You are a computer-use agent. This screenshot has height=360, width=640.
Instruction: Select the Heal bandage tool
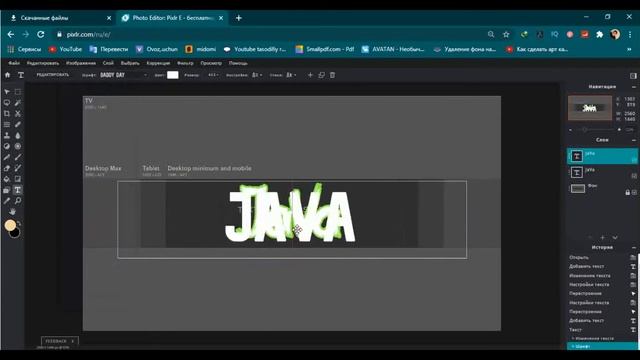click(x=18, y=124)
